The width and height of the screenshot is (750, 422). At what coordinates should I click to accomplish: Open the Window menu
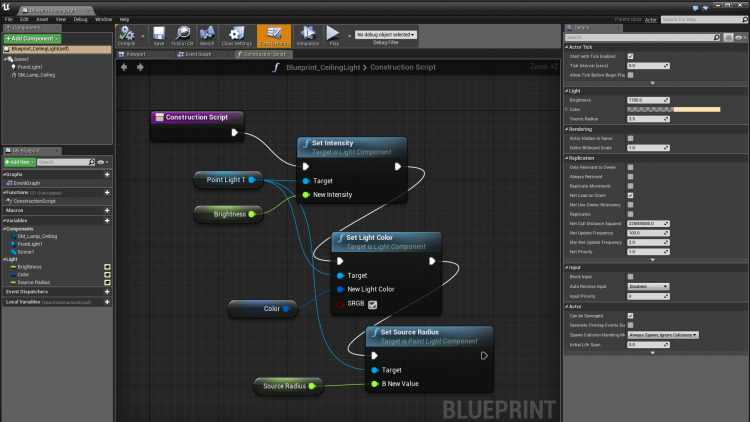pos(103,20)
